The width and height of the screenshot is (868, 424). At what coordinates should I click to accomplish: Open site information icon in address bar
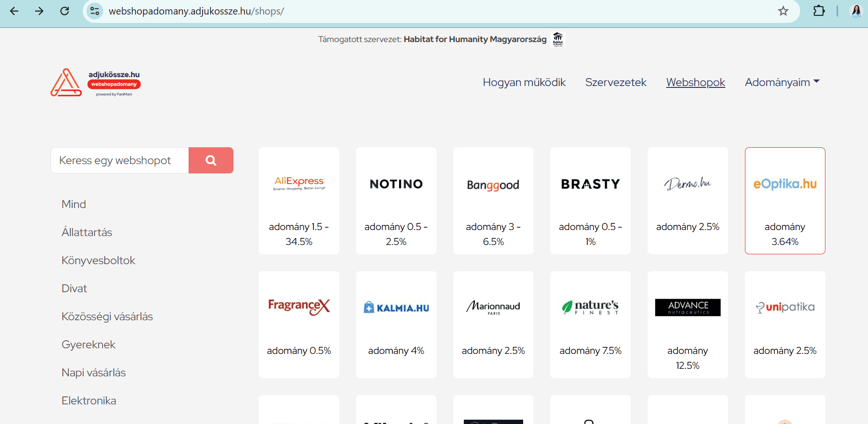tap(95, 11)
